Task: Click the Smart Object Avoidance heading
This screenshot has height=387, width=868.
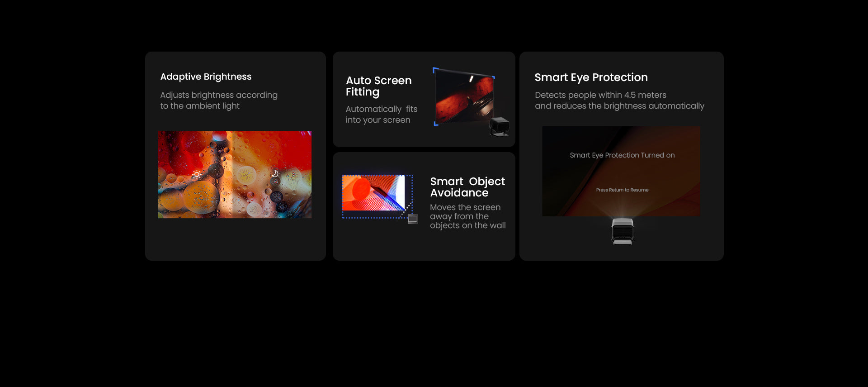Action: click(x=467, y=187)
